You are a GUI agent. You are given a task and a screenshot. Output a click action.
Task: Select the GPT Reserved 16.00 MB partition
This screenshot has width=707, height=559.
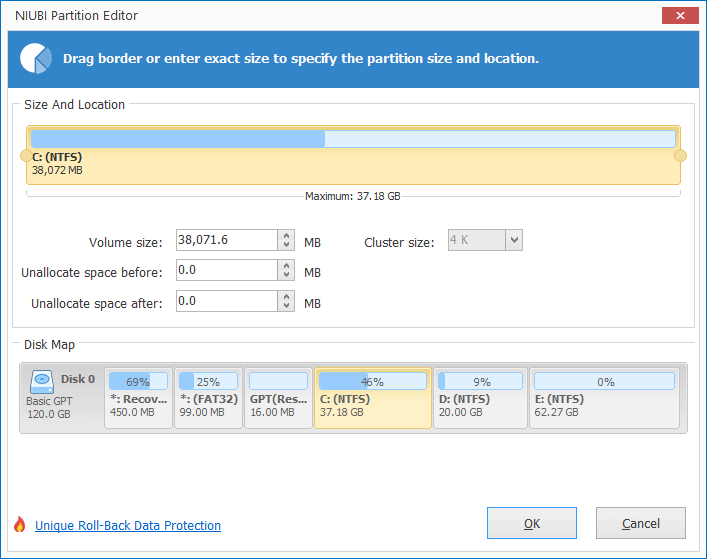(x=278, y=398)
